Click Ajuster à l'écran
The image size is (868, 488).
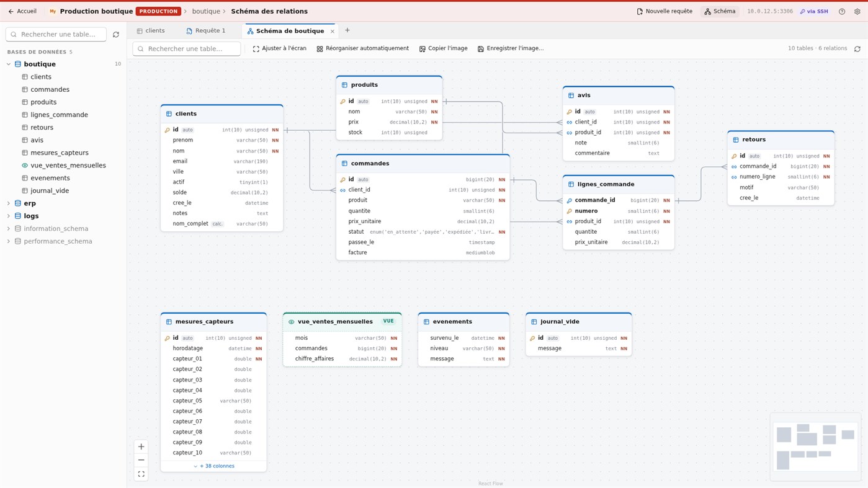click(x=279, y=48)
